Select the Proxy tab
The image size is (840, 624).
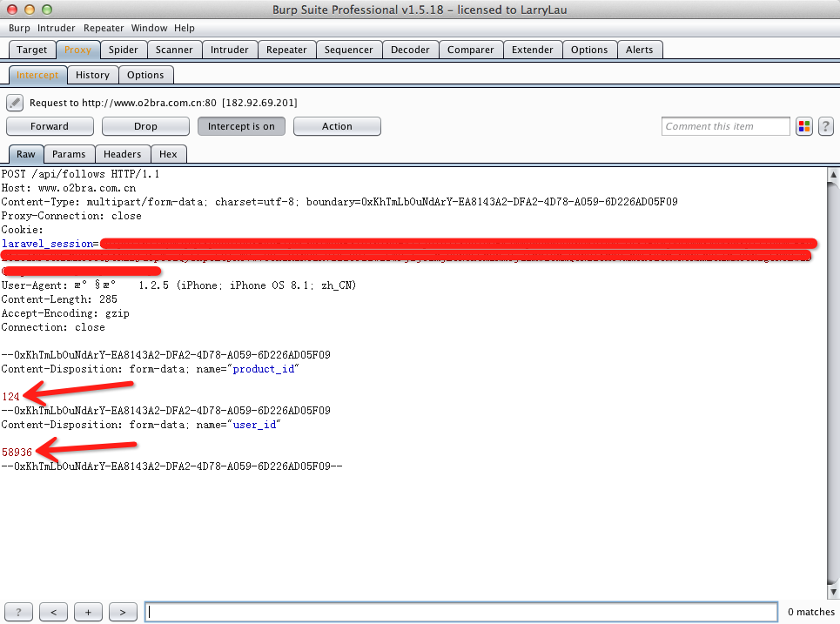click(77, 50)
